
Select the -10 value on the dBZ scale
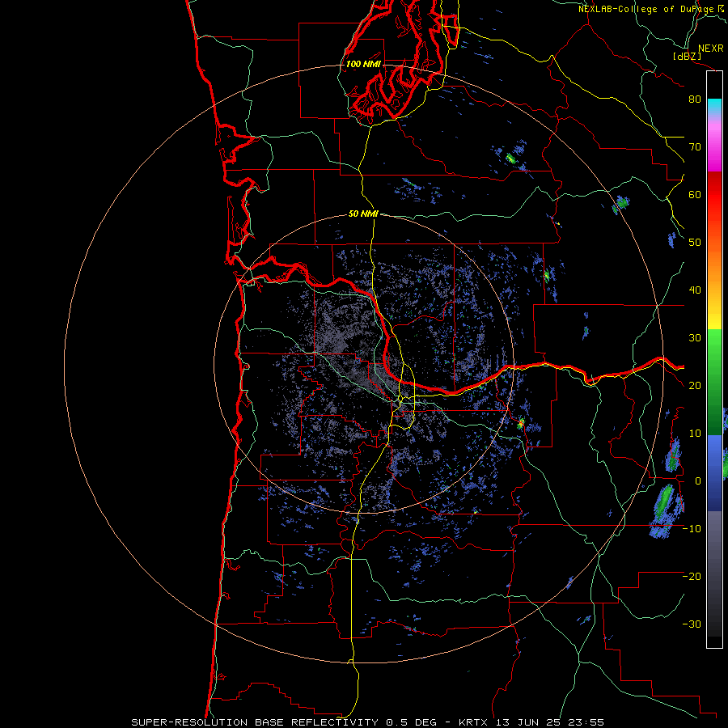692,529
